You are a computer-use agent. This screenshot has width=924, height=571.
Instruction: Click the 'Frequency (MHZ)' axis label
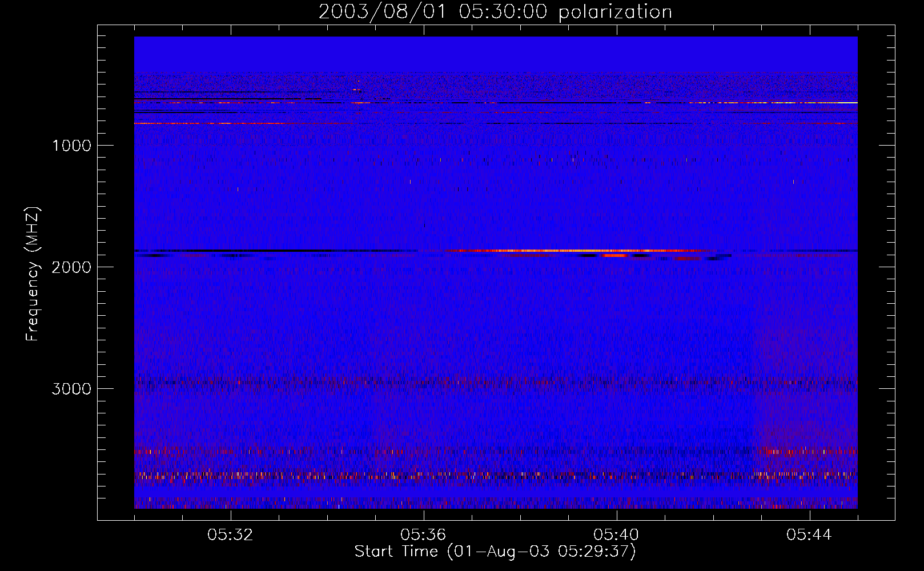click(x=33, y=274)
